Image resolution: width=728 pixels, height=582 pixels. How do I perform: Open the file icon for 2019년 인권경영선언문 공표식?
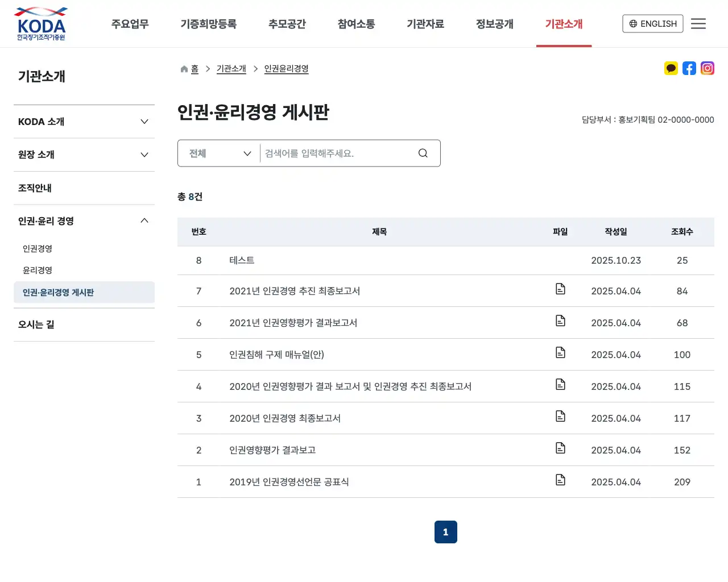560,480
